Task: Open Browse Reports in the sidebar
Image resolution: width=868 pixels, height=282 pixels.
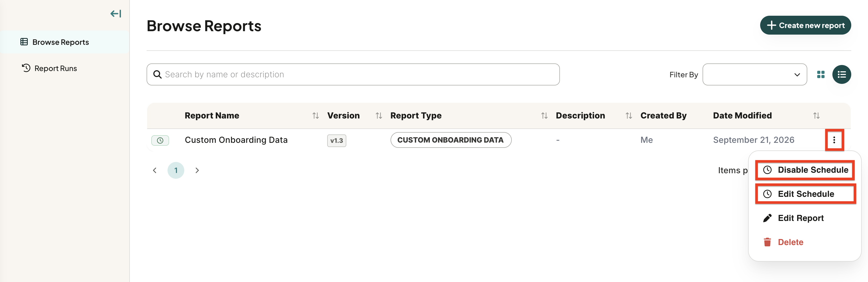Action: point(65,42)
